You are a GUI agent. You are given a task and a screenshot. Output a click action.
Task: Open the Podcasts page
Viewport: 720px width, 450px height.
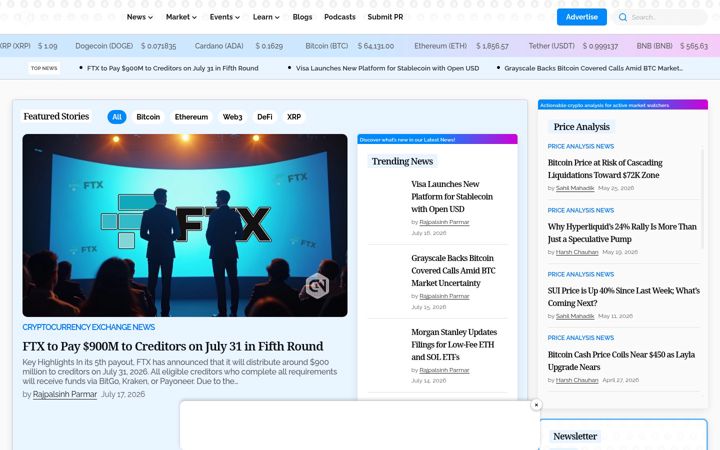340,17
